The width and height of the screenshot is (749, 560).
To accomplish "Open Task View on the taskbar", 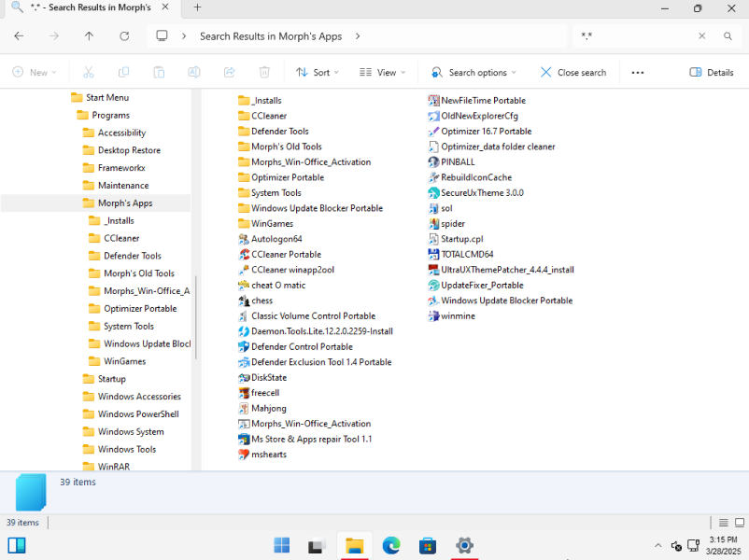I will [317, 545].
